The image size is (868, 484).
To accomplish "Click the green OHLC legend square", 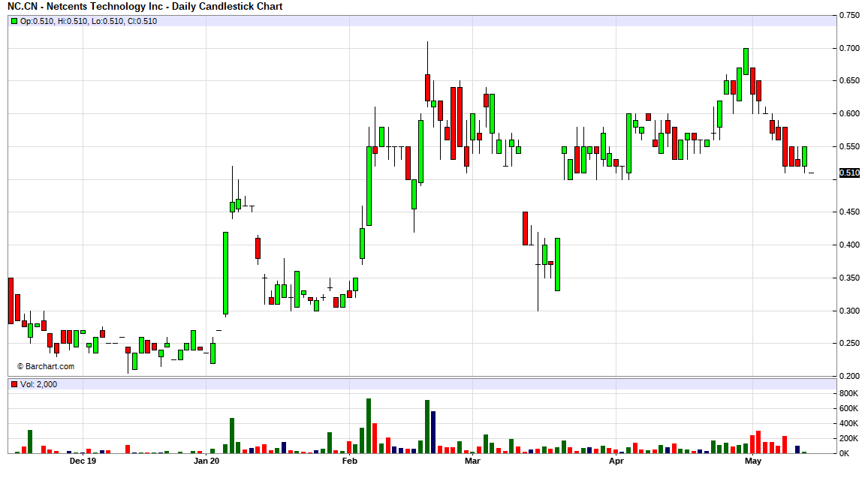I will 14,21.
